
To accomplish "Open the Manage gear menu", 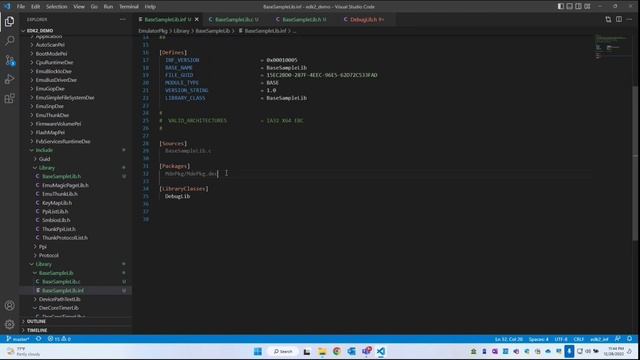I will [x=9, y=324].
